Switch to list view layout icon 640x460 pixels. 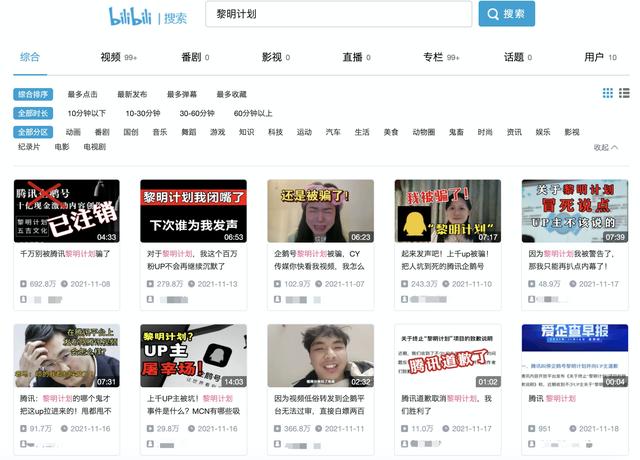point(624,93)
